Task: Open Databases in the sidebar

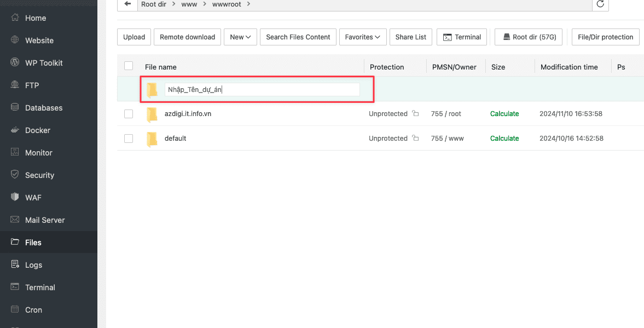Action: [44, 108]
